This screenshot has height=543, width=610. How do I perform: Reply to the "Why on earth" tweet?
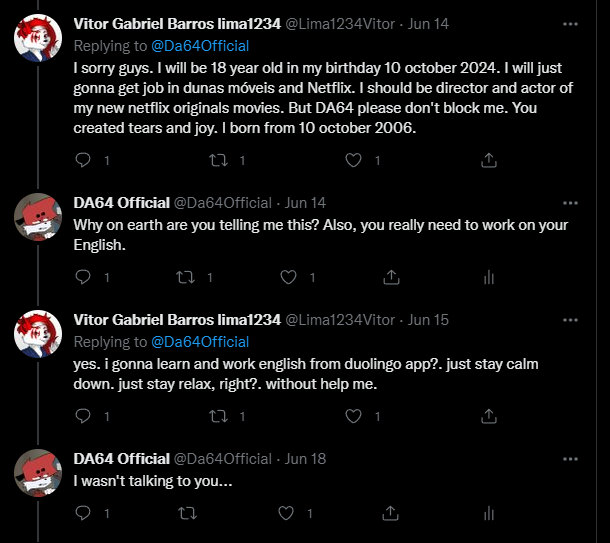(83, 277)
